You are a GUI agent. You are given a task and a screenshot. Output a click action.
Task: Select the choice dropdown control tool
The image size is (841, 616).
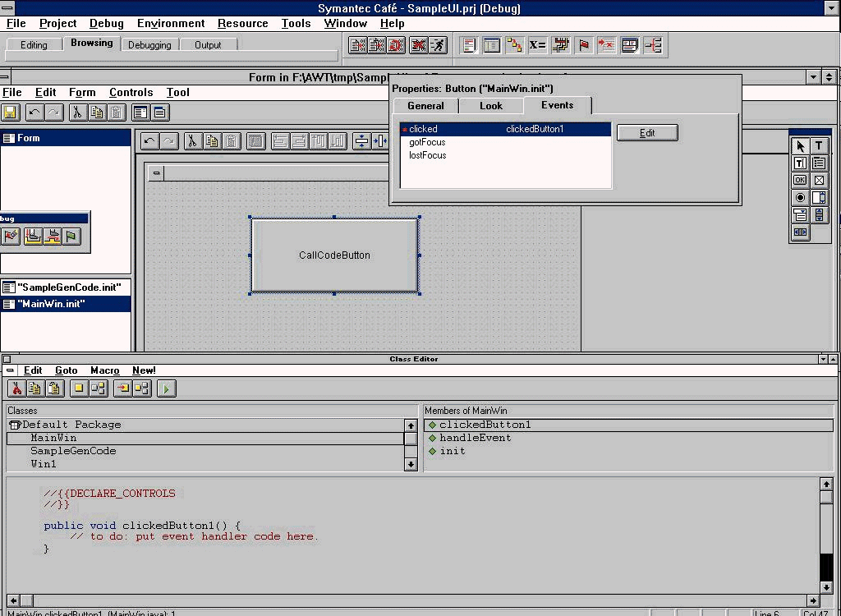800,215
